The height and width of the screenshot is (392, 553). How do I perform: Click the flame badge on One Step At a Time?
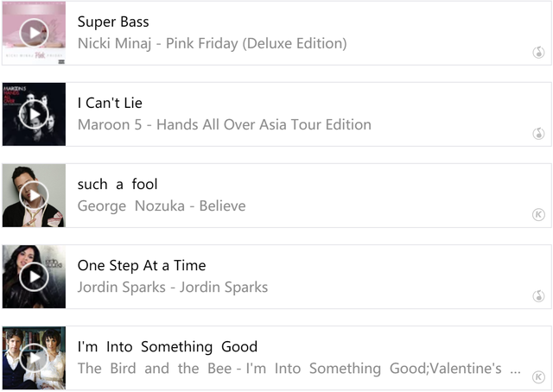coord(538,295)
